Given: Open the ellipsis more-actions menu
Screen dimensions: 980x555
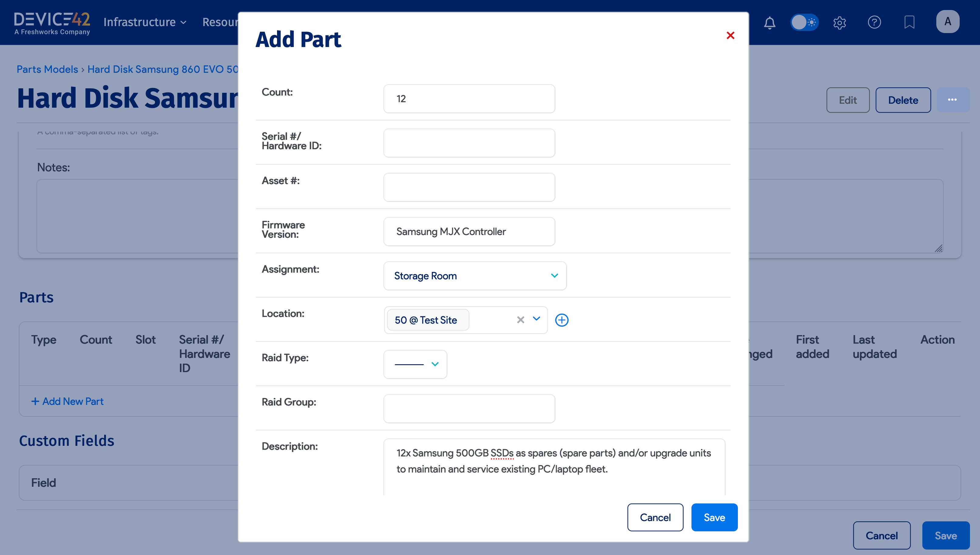Looking at the screenshot, I should point(953,99).
